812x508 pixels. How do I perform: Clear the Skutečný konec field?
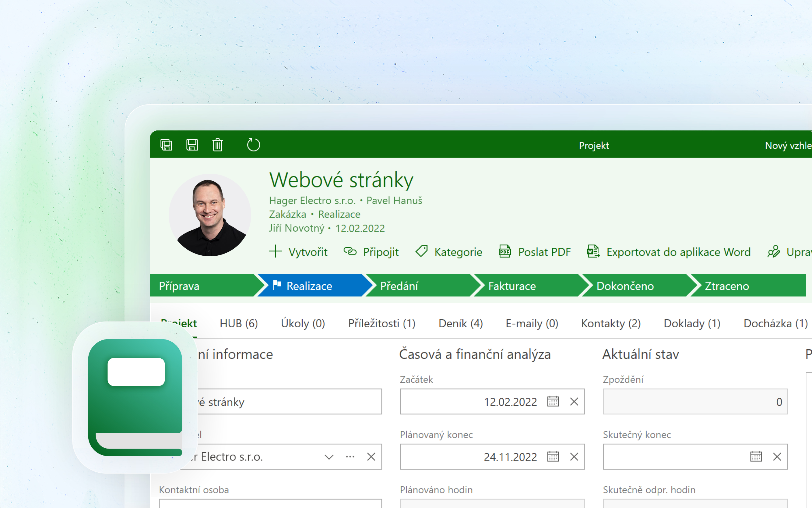(777, 456)
